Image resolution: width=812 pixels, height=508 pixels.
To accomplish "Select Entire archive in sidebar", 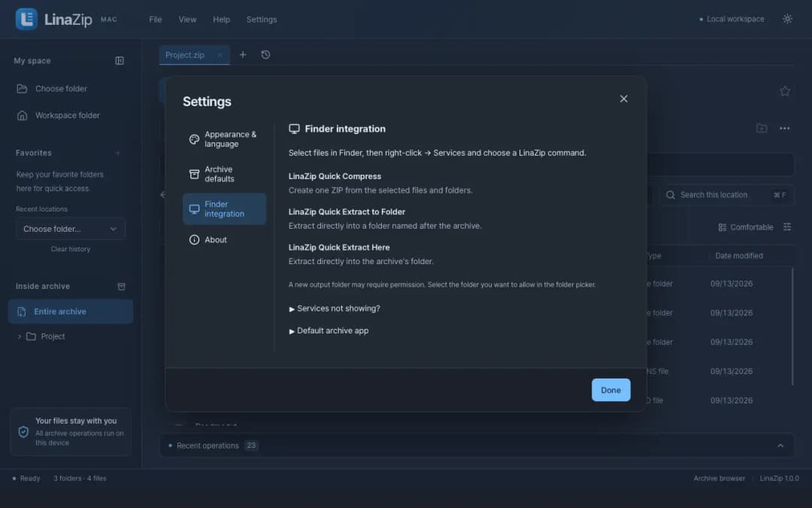I will pos(71,312).
